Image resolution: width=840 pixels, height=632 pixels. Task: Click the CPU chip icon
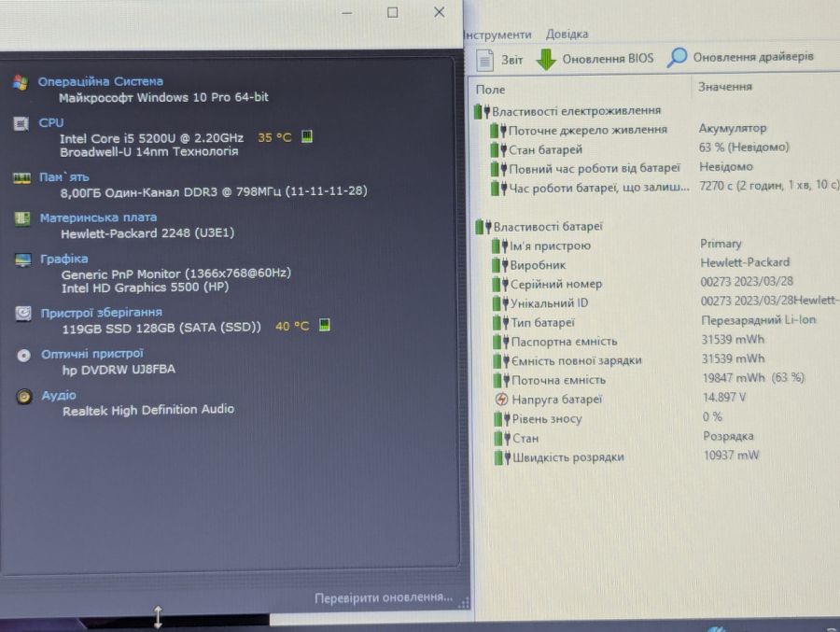tap(21, 124)
